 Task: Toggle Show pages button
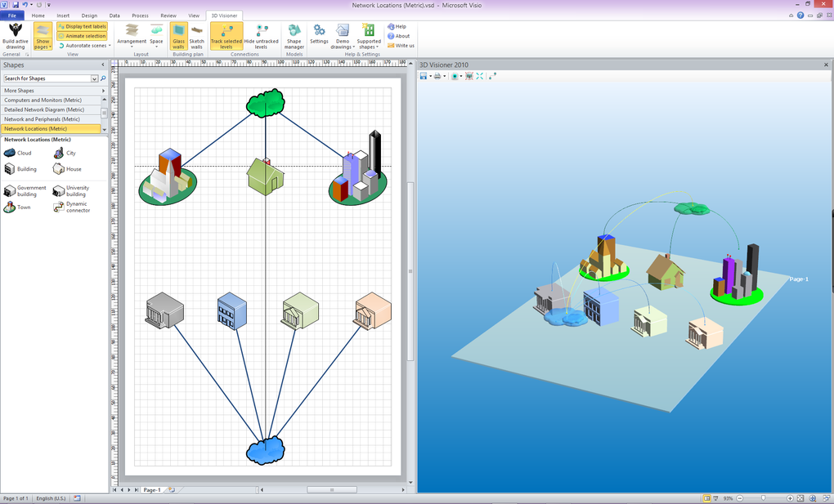(x=43, y=36)
